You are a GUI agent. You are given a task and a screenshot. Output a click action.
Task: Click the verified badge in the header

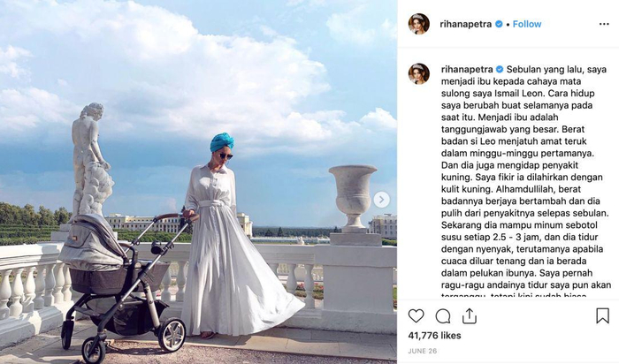click(x=499, y=24)
